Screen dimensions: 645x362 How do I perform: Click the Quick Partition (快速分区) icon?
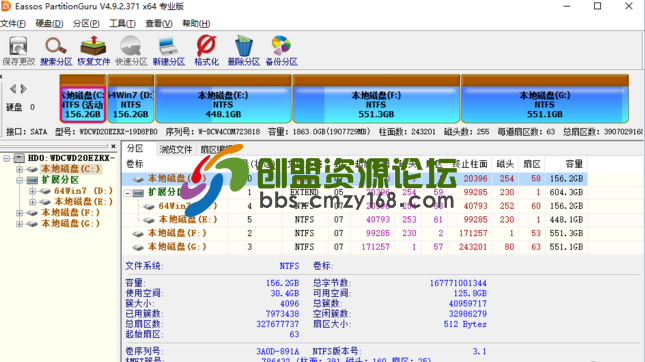[x=131, y=51]
